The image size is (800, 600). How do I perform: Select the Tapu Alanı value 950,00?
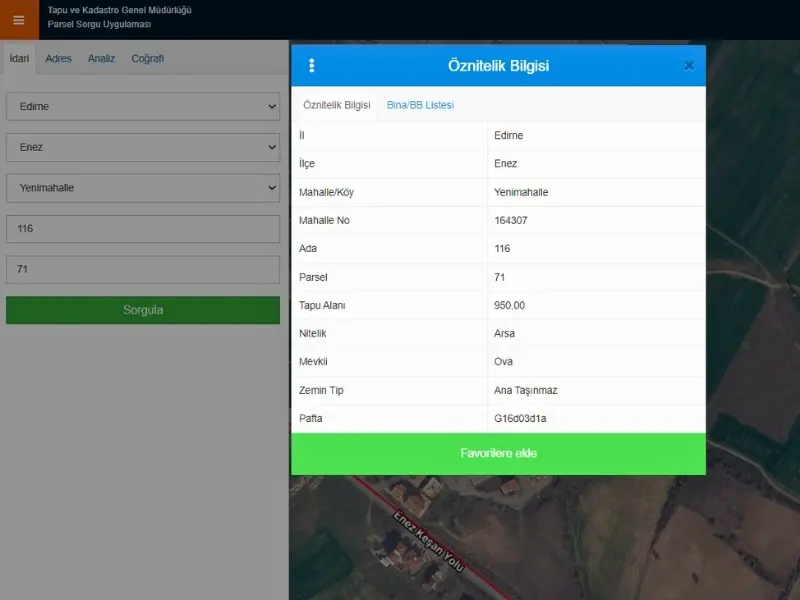(x=509, y=305)
